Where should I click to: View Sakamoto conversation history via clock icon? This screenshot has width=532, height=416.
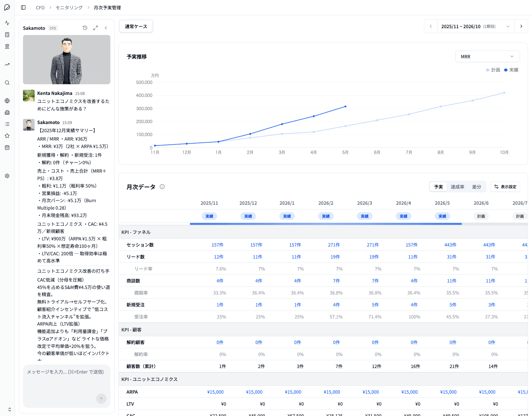[85, 28]
